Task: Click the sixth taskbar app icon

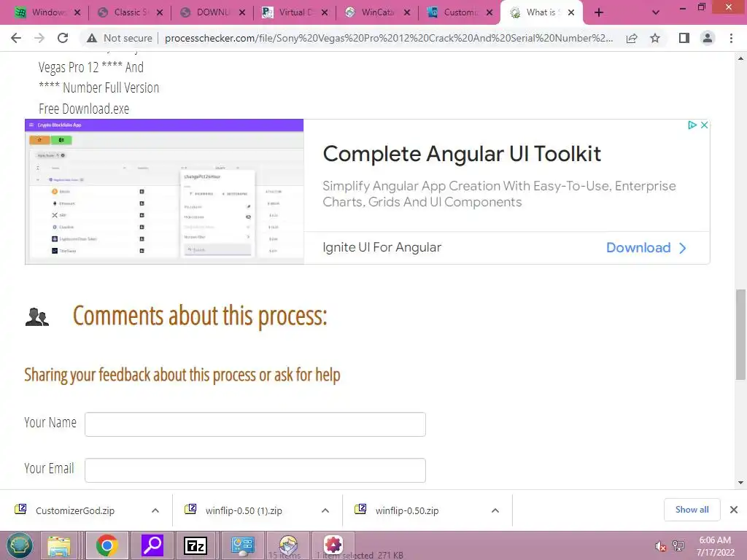Action: click(287, 545)
